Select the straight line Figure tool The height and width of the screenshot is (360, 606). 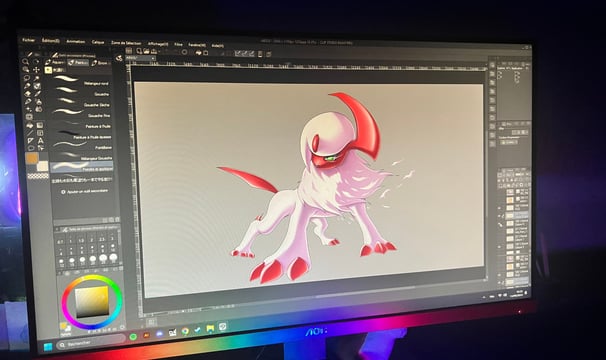30,133
